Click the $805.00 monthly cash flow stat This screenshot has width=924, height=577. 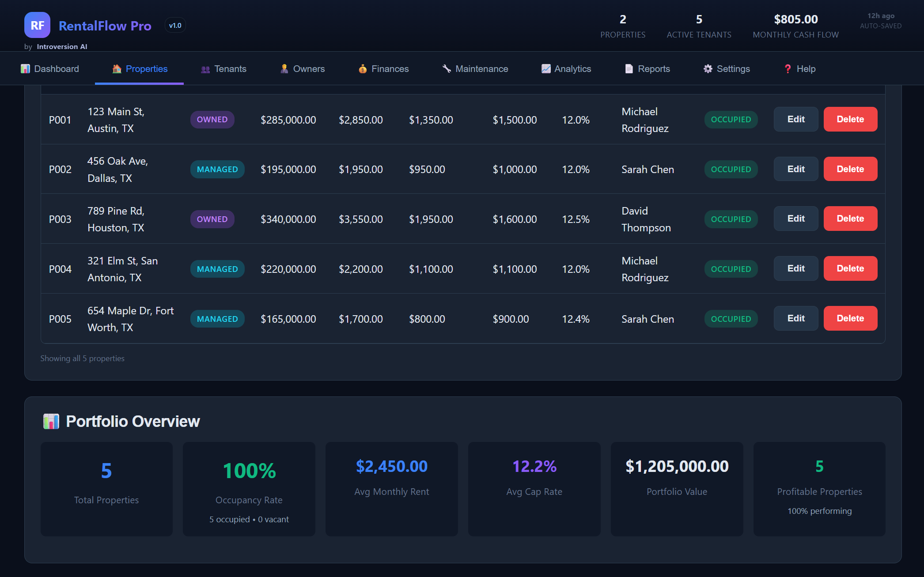point(795,26)
